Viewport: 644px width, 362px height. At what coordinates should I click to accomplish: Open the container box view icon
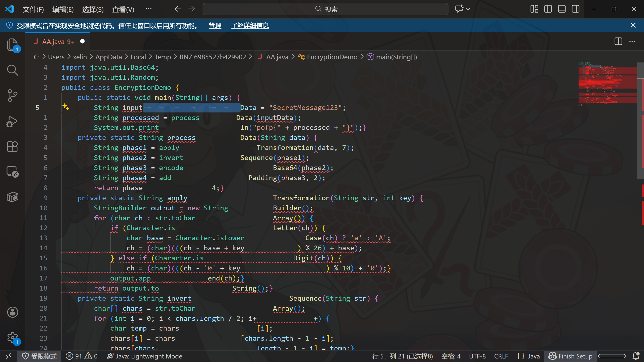(x=12, y=197)
